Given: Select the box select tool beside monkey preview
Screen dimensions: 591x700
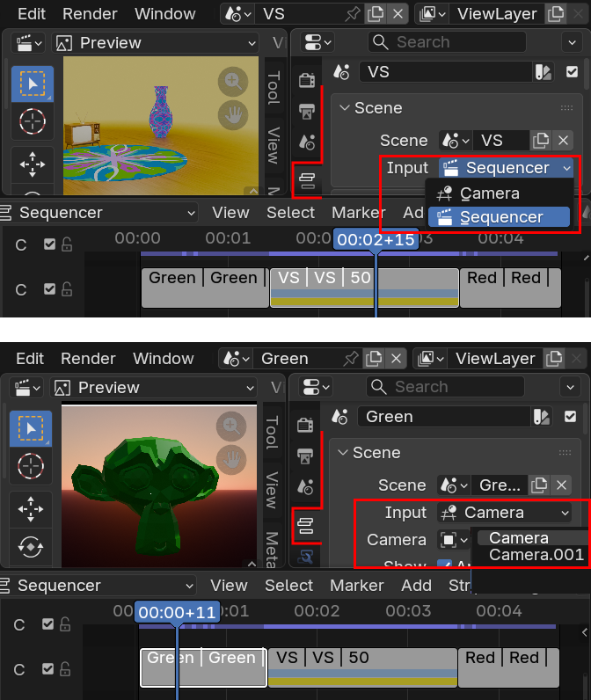Looking at the screenshot, I should point(31,428).
